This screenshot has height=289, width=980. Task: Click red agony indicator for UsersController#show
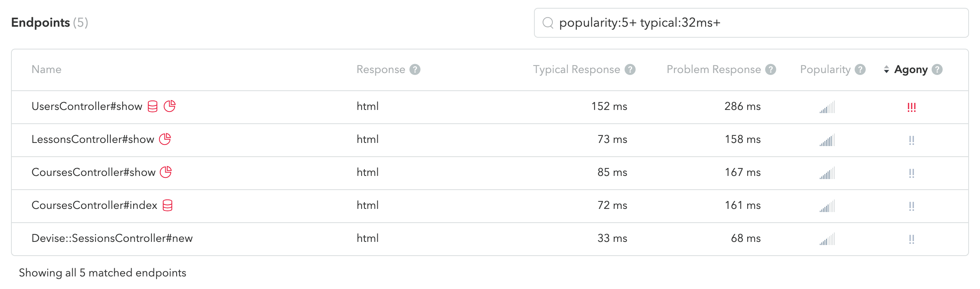(x=912, y=107)
